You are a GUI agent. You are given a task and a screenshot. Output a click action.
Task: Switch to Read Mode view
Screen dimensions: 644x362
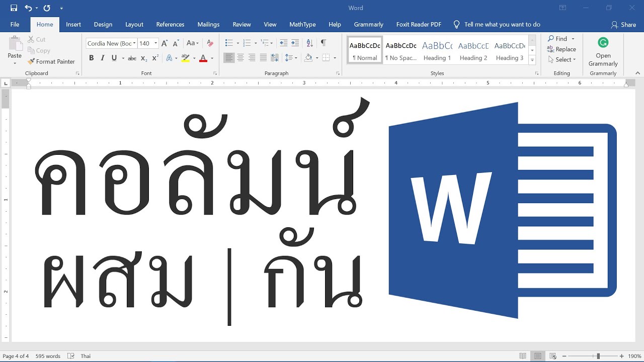[523, 356]
